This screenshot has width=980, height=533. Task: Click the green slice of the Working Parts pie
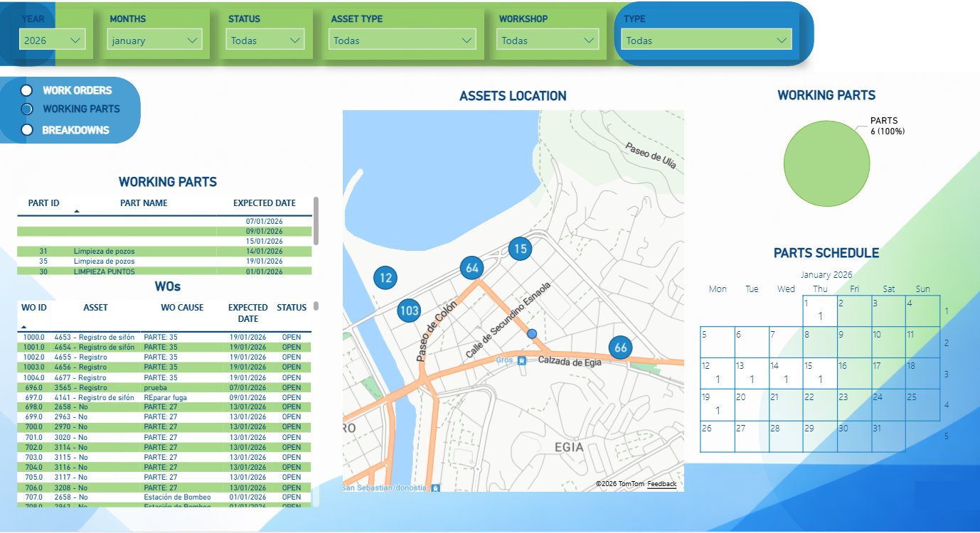[826, 163]
